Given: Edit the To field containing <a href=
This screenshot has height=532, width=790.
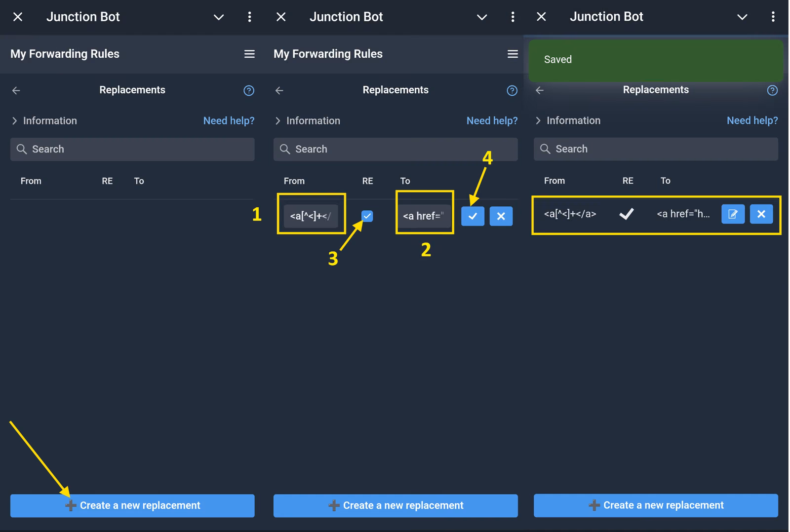Looking at the screenshot, I should tap(425, 216).
